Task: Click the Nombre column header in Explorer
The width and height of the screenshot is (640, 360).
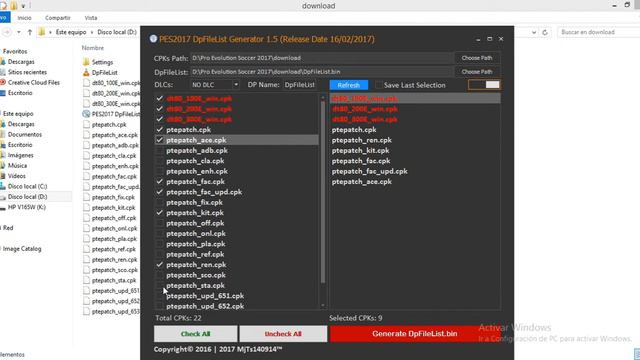Action: coord(93,48)
